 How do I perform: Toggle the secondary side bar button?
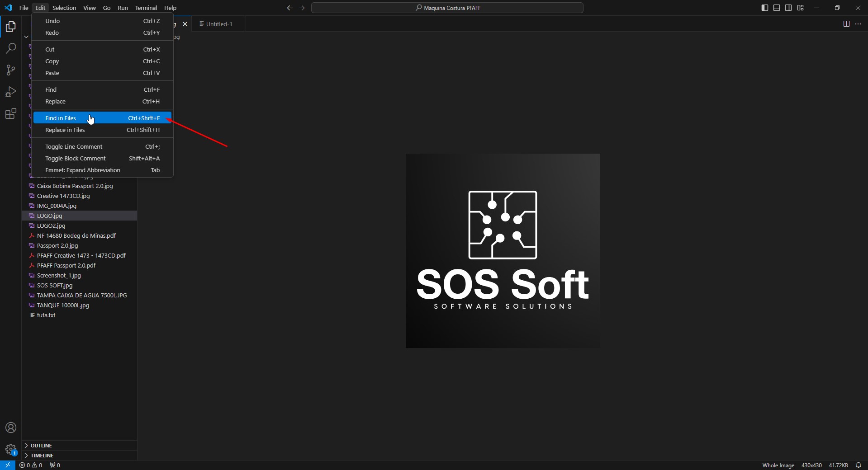788,8
